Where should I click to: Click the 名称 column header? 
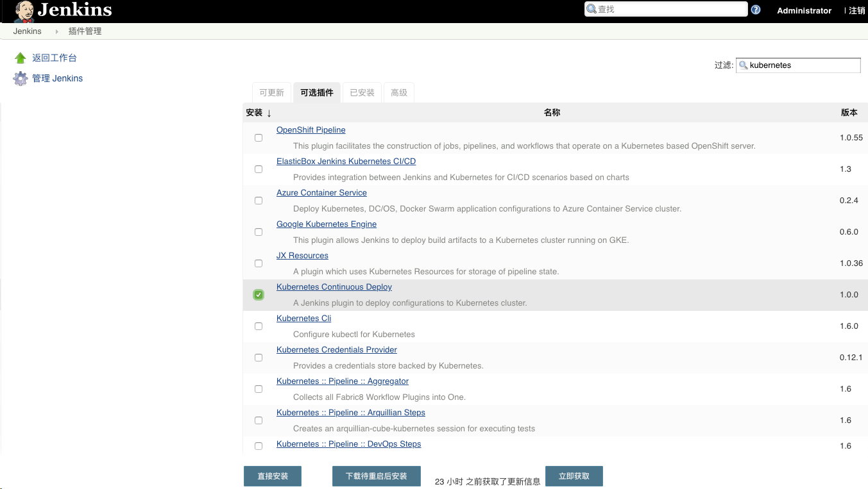tap(552, 112)
